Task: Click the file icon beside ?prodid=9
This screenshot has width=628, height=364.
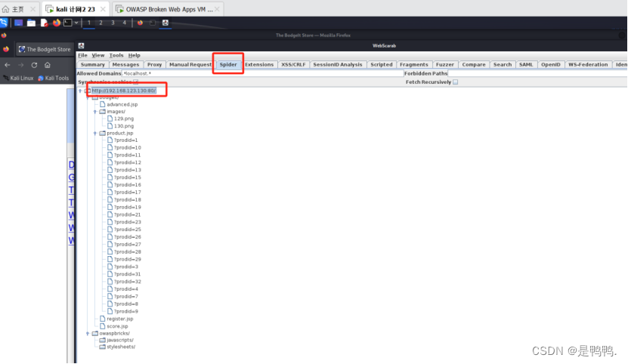Action: click(x=110, y=312)
